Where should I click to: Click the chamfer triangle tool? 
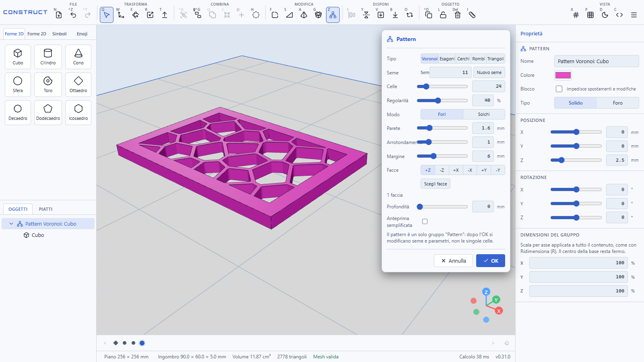click(x=289, y=15)
